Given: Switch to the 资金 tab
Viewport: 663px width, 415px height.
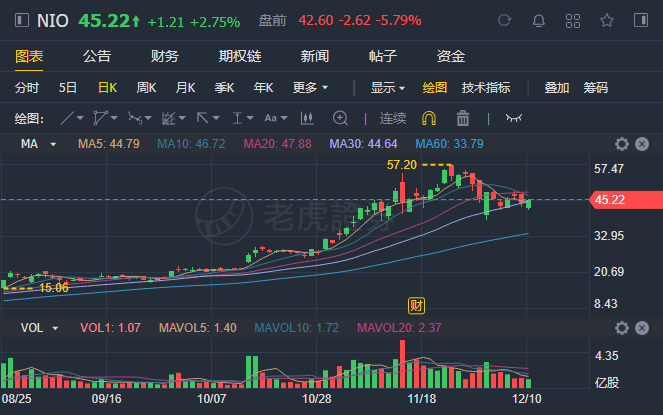Looking at the screenshot, I should pos(451,56).
